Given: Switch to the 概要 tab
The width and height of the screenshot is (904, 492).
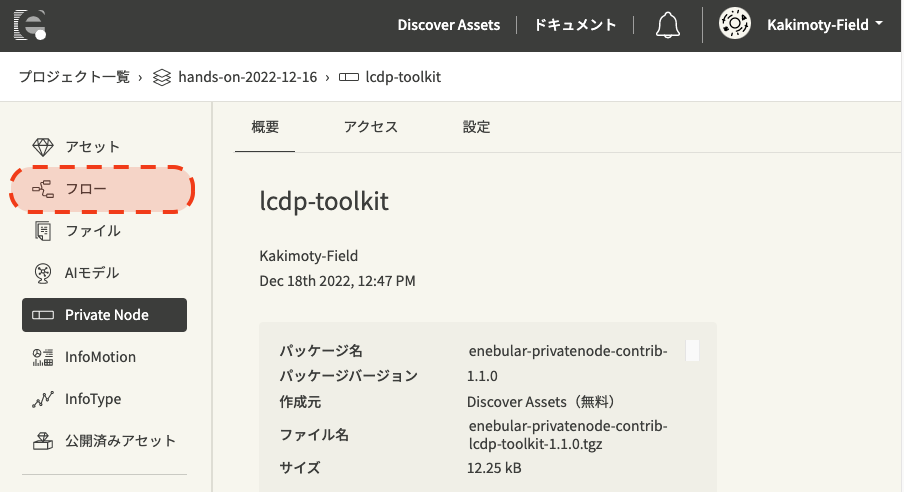Looking at the screenshot, I should (265, 127).
